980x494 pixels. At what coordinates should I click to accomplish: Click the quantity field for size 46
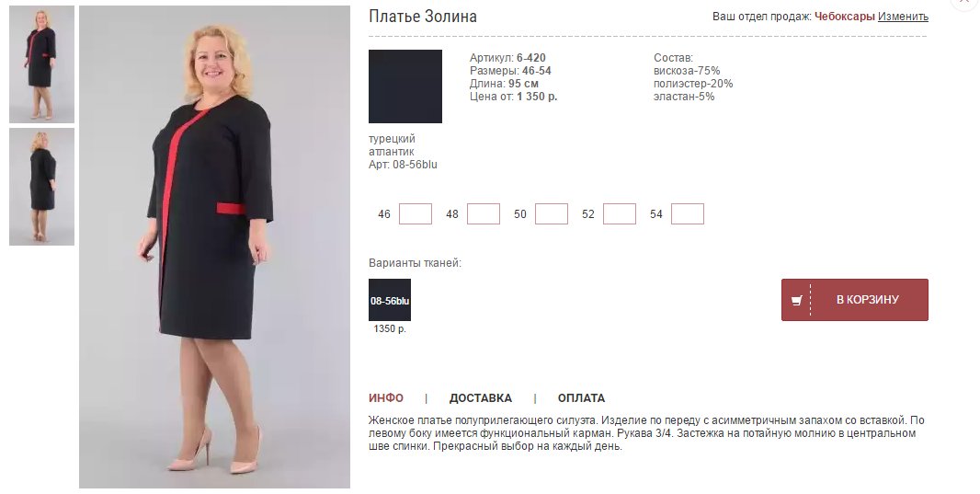click(415, 213)
